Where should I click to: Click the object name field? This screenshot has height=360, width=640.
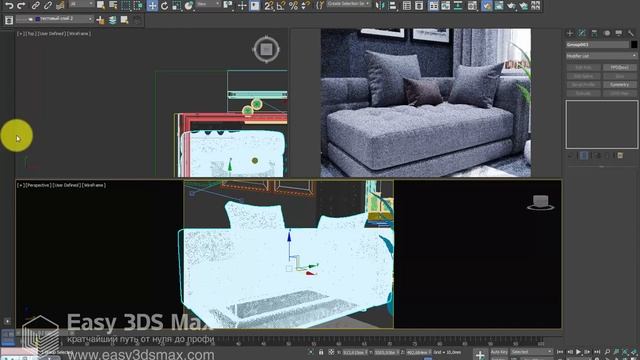pyautogui.click(x=598, y=44)
